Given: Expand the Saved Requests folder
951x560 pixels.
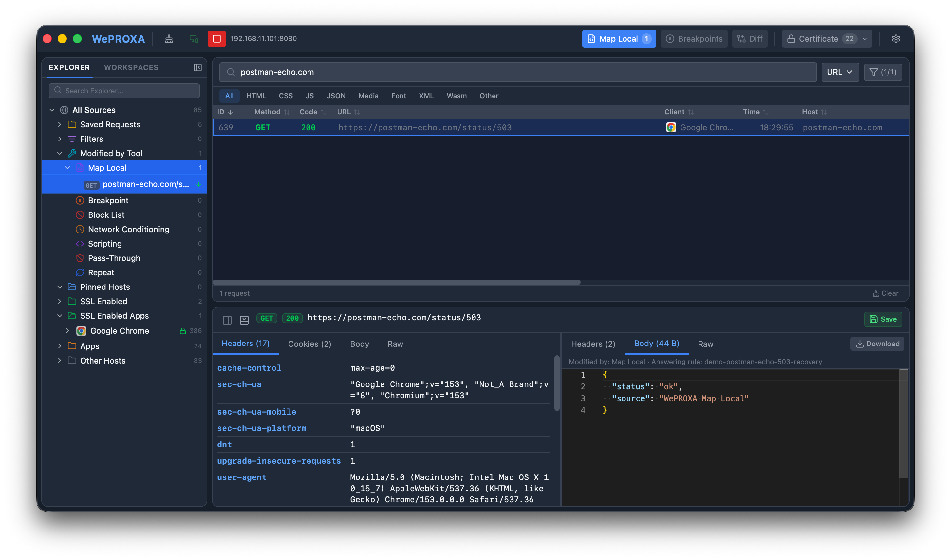Looking at the screenshot, I should pos(60,124).
